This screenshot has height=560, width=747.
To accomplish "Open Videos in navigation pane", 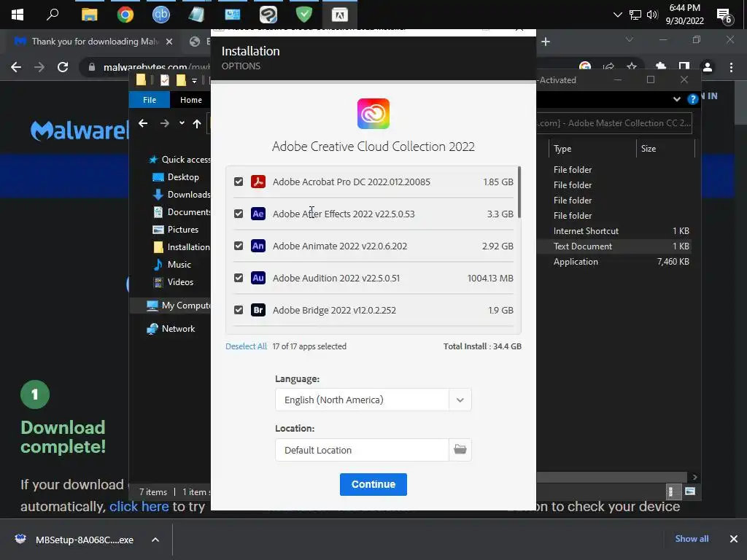I will pyautogui.click(x=174, y=282).
